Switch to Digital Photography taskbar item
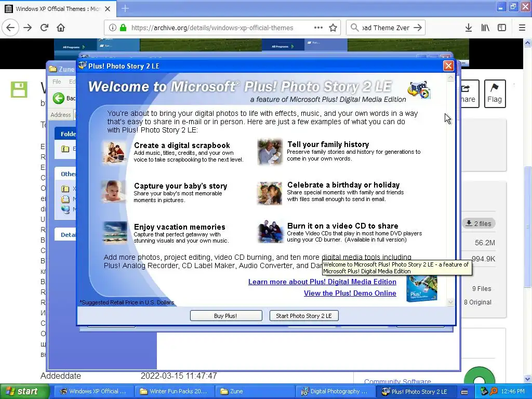532x399 pixels. point(336,391)
